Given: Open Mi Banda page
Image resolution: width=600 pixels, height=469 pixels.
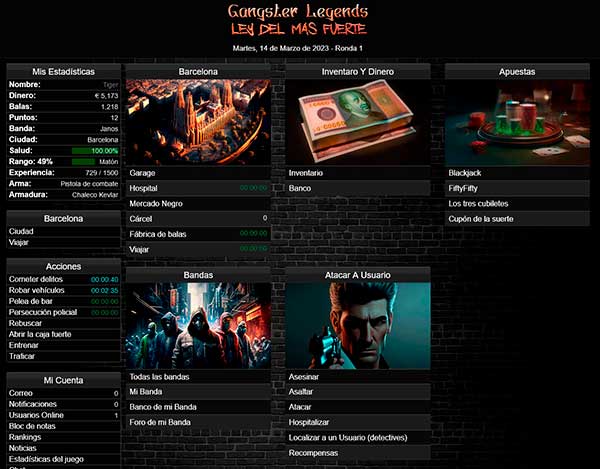Looking at the screenshot, I should (198, 392).
